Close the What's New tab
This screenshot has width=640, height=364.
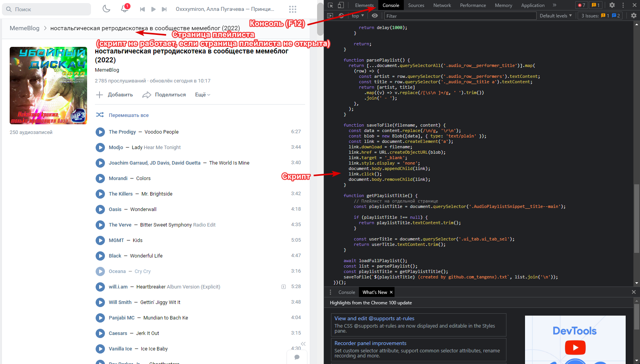pyautogui.click(x=391, y=292)
